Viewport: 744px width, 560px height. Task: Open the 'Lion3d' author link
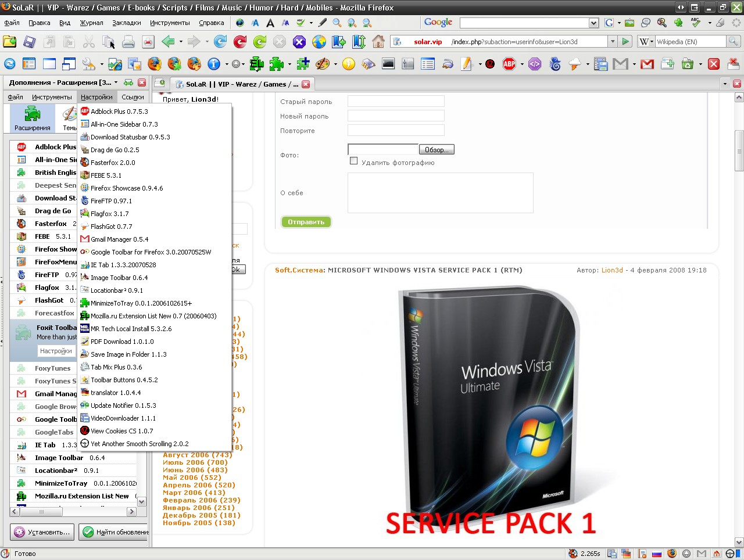(x=611, y=270)
